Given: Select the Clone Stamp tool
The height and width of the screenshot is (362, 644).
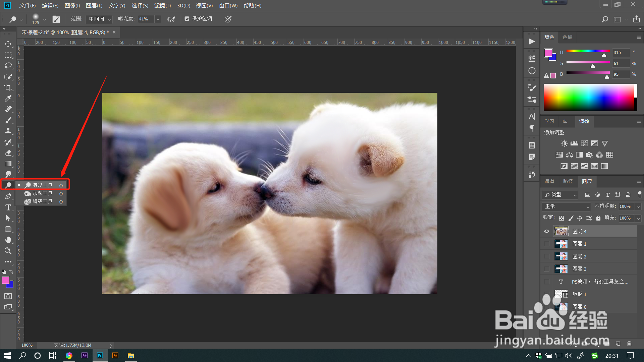Looking at the screenshot, I should [x=8, y=131].
